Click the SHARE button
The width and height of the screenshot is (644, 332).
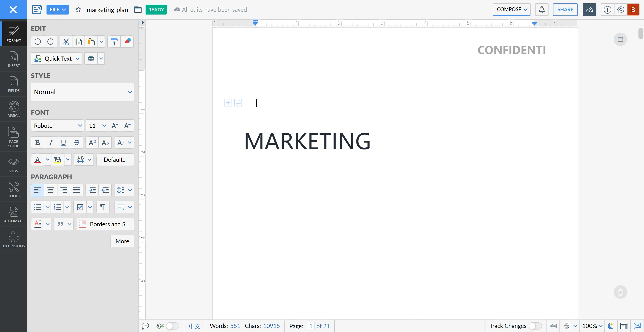[565, 9]
